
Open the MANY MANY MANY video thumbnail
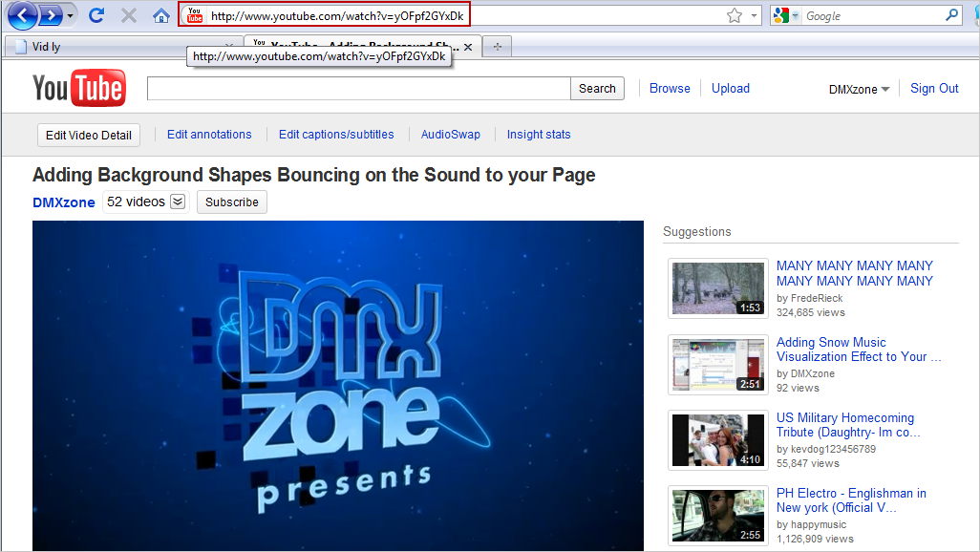coord(718,288)
